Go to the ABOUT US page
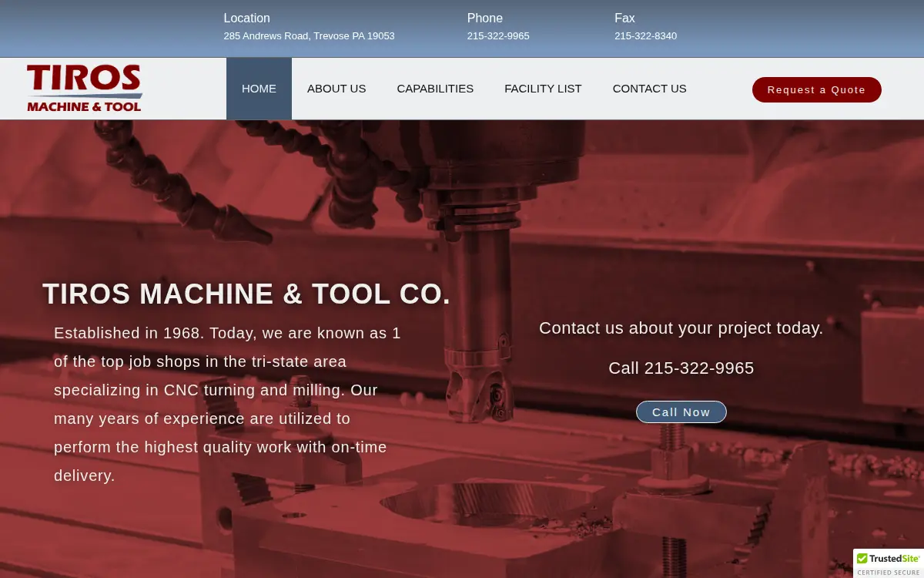Image resolution: width=924 pixels, height=578 pixels. click(x=336, y=89)
